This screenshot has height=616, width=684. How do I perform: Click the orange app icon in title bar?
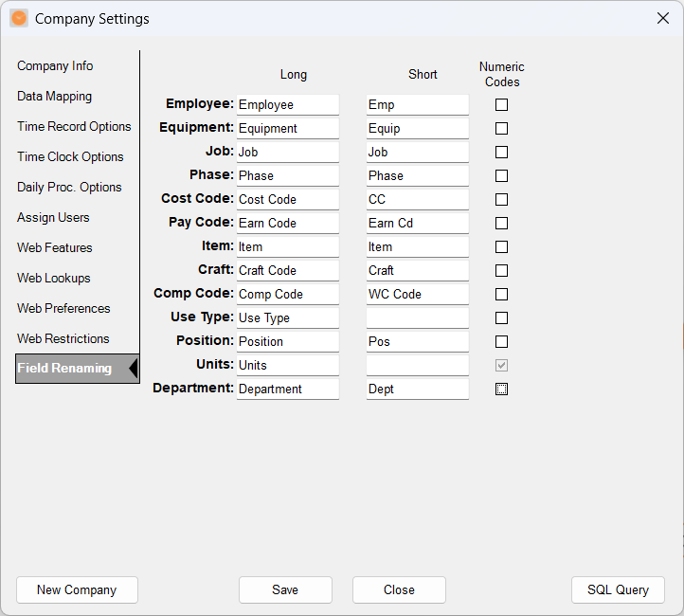(19, 19)
